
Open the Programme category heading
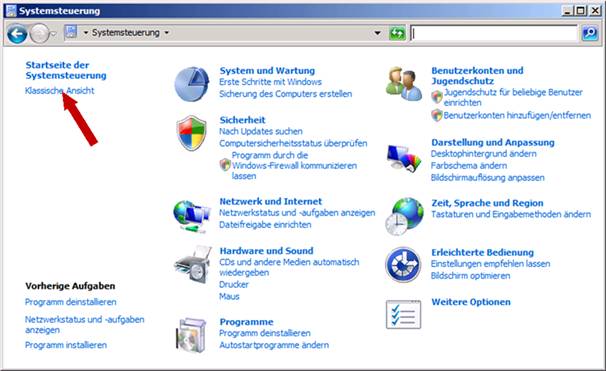[x=246, y=322]
